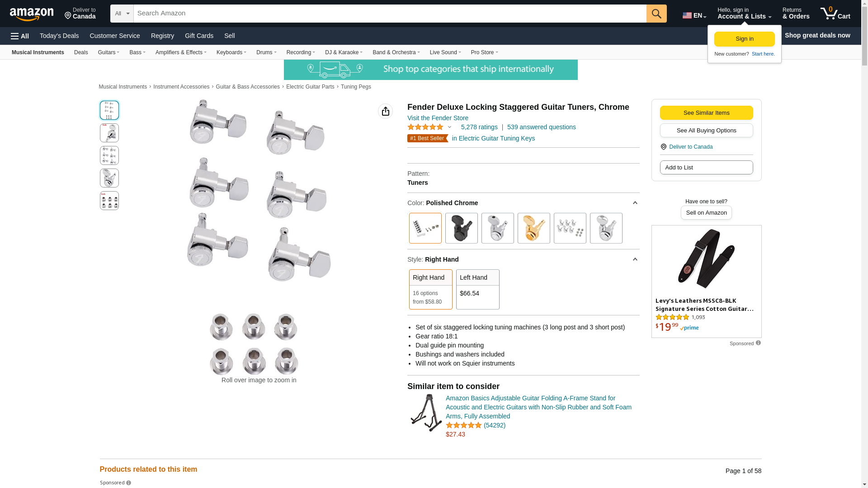
Task: Collapse the Color options section
Action: (635, 203)
